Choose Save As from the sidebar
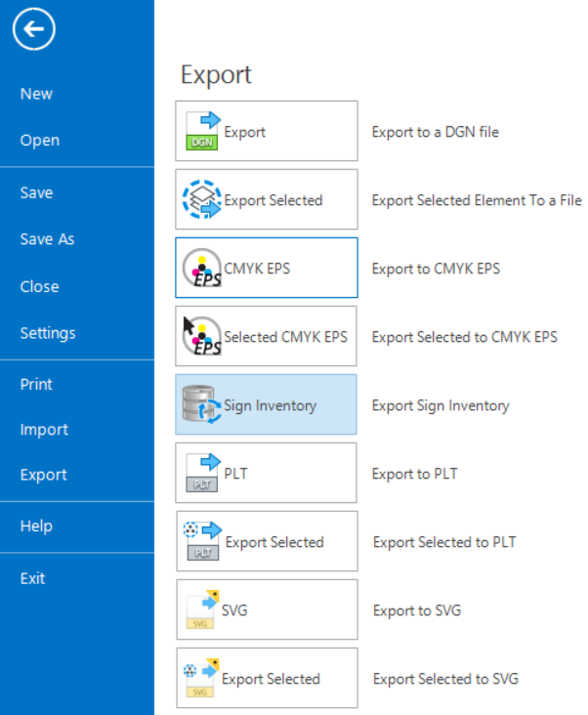 tap(47, 239)
